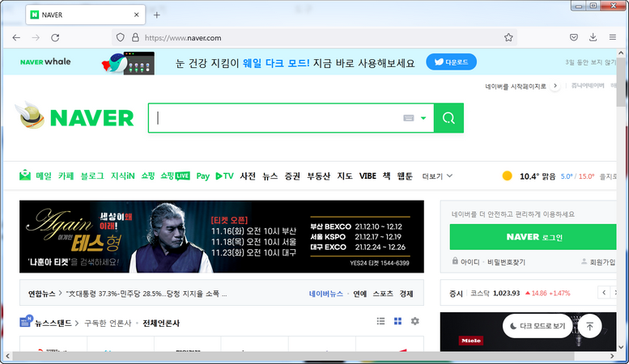Go back with the browser back arrow
Screen dimensions: 629x364
[x=16, y=38]
